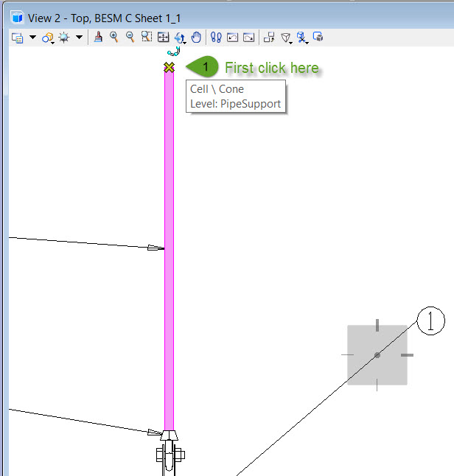Click the View Previous icon
454x476 pixels.
(233, 38)
